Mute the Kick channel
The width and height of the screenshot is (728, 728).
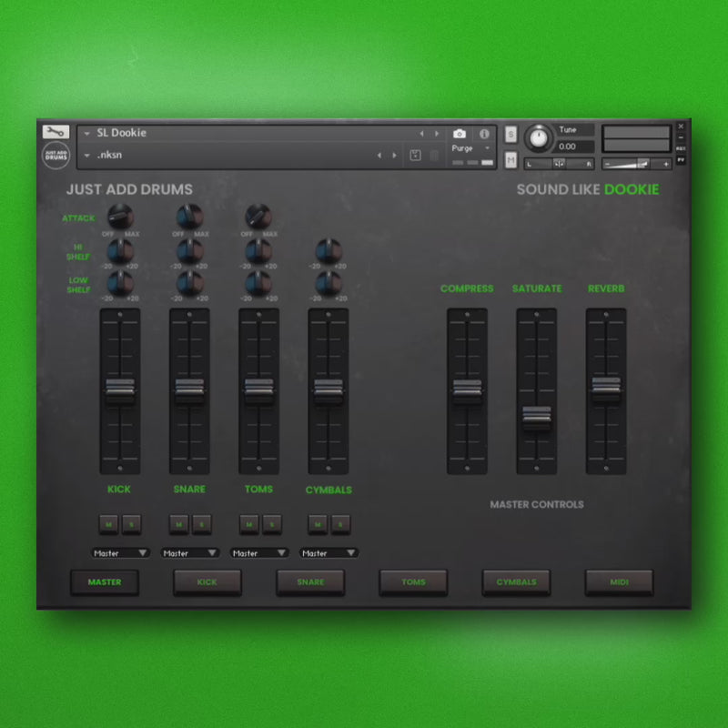(109, 524)
